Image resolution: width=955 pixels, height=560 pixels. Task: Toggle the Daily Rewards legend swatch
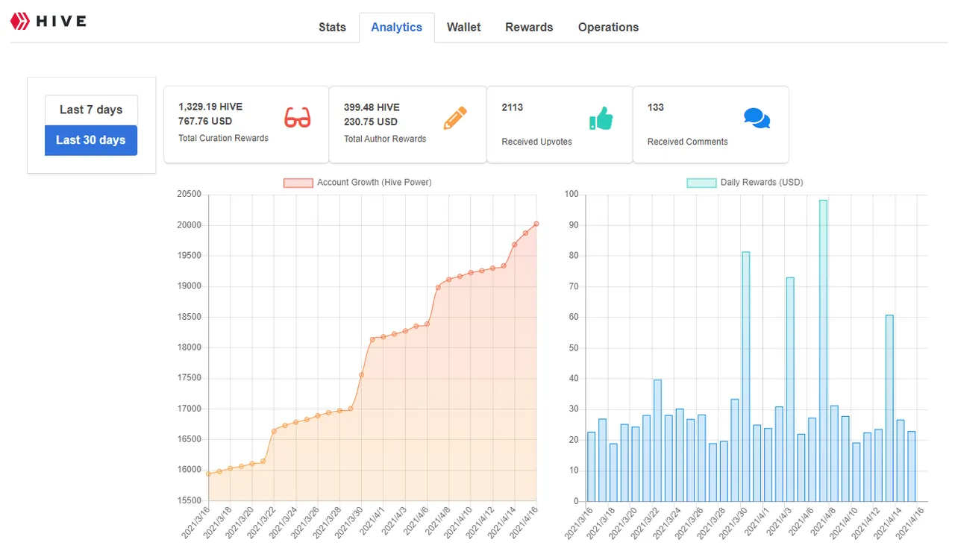click(701, 183)
